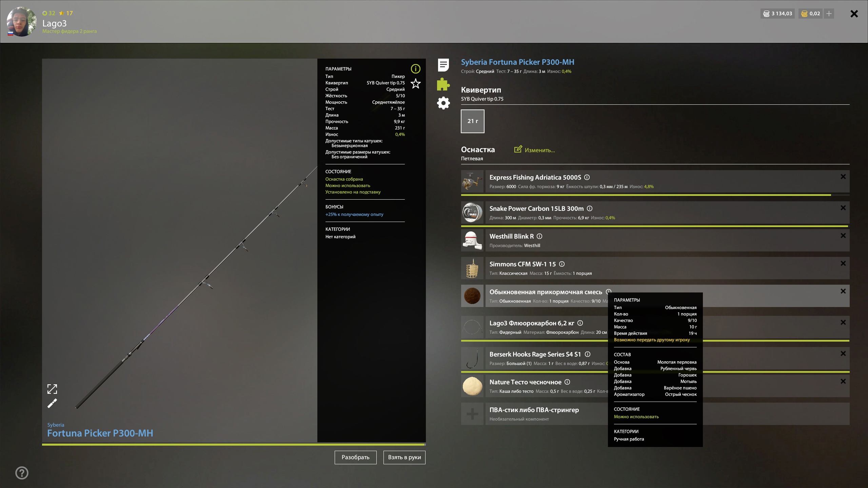868x488 pixels.
Task: Expand the rod preview to fullscreen
Action: 52,389
